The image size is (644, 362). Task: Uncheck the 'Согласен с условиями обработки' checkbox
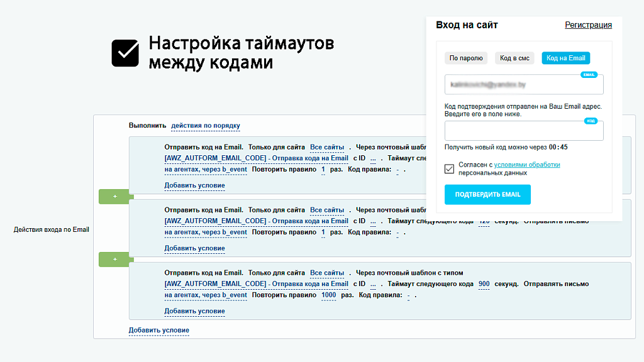pos(448,168)
